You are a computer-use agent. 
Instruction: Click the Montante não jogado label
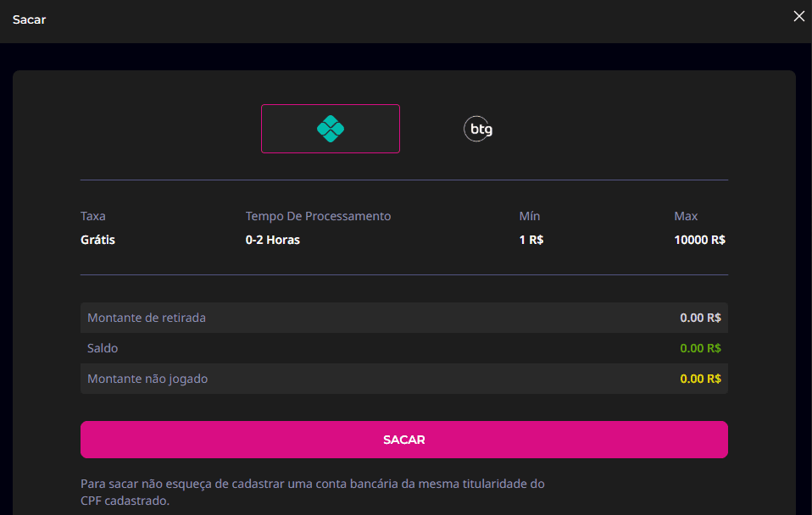[x=147, y=379]
